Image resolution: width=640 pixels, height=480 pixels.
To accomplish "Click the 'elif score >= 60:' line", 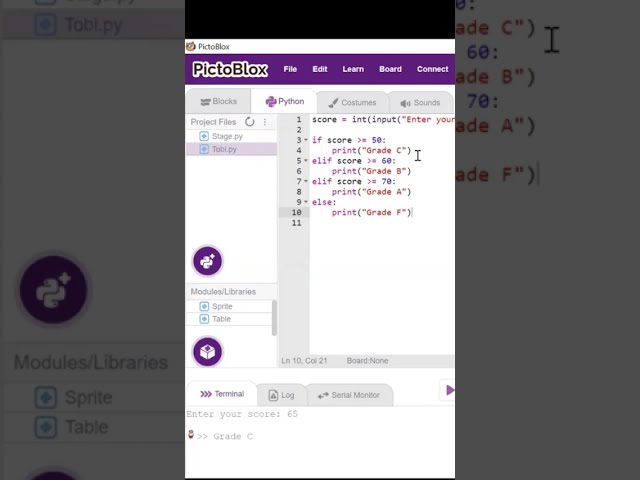I will coord(354,161).
